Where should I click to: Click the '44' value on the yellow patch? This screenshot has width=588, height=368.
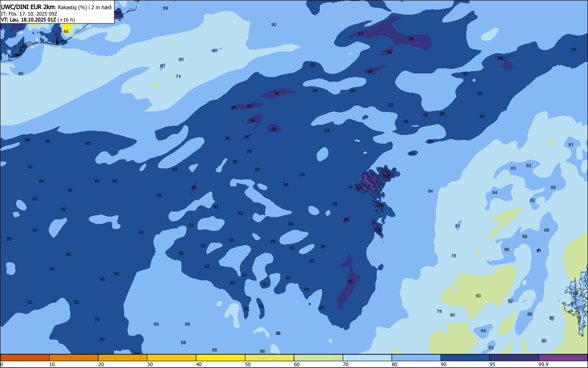pos(66,31)
